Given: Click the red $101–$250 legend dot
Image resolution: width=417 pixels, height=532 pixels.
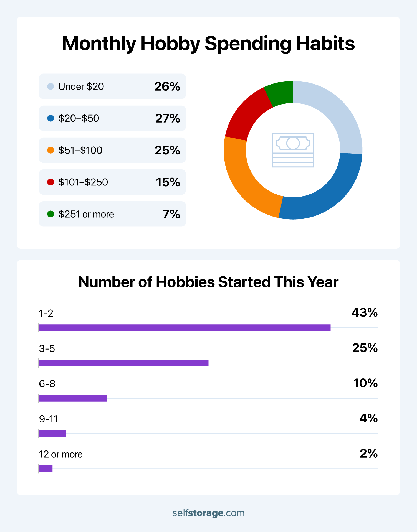Looking at the screenshot, I should click(x=50, y=182).
